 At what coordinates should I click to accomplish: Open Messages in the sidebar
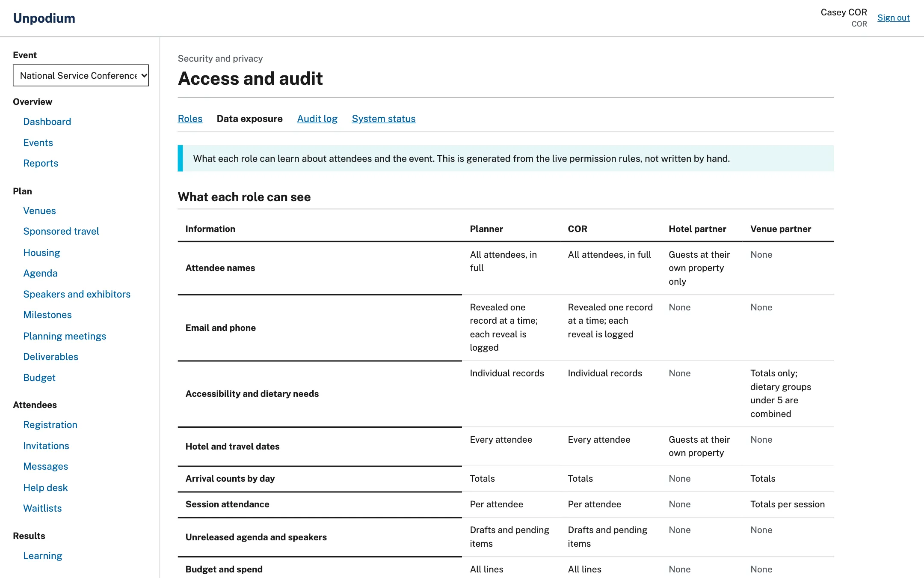pyautogui.click(x=46, y=466)
